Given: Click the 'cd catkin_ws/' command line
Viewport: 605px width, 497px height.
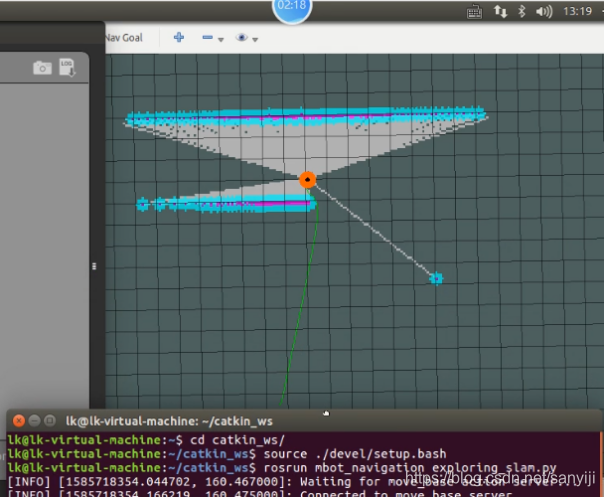Looking at the screenshot, I should [237, 440].
